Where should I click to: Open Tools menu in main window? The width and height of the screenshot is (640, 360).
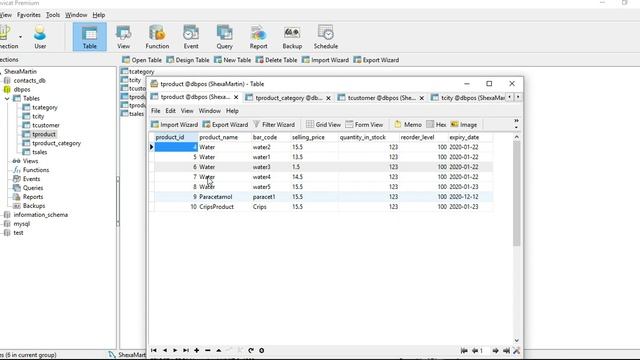tap(53, 15)
